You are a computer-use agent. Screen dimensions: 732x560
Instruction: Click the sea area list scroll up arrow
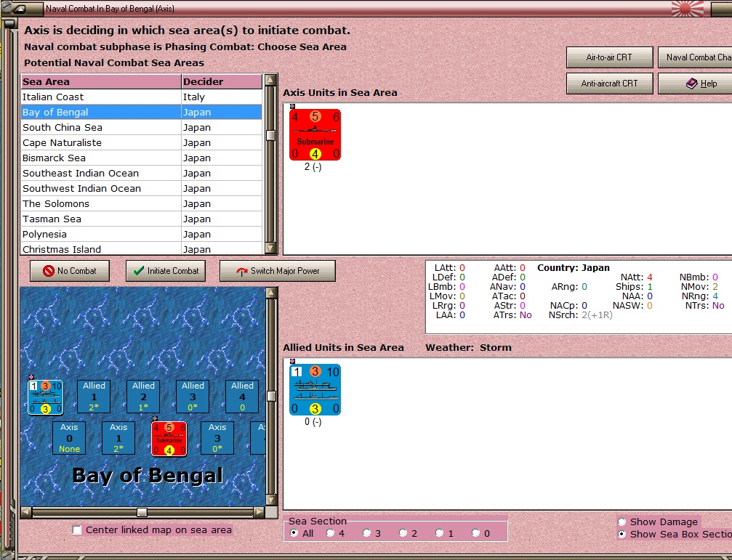pyautogui.click(x=270, y=80)
